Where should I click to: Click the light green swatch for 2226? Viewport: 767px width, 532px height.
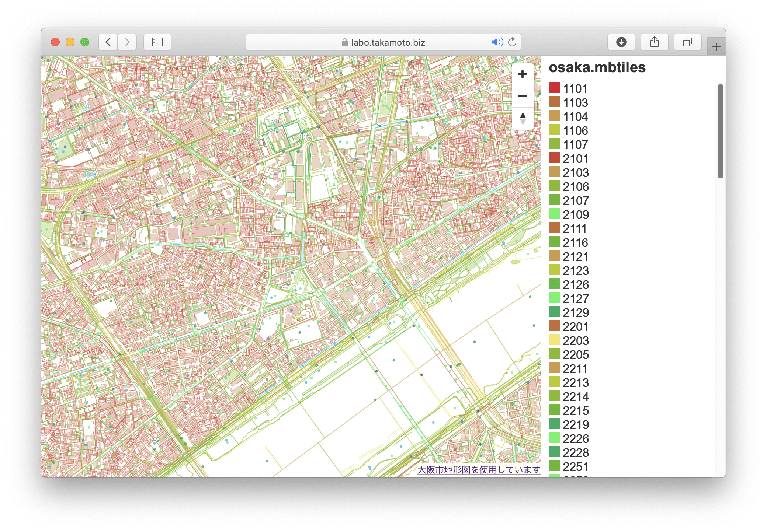point(554,437)
